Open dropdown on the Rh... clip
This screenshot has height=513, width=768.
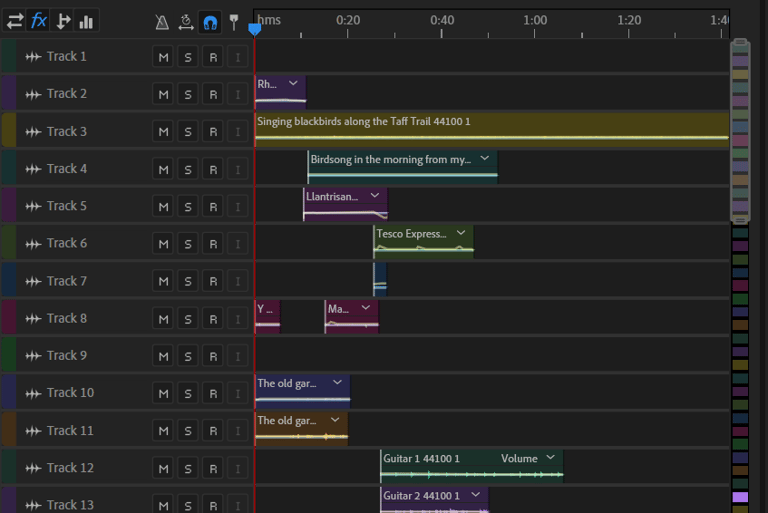[293, 83]
